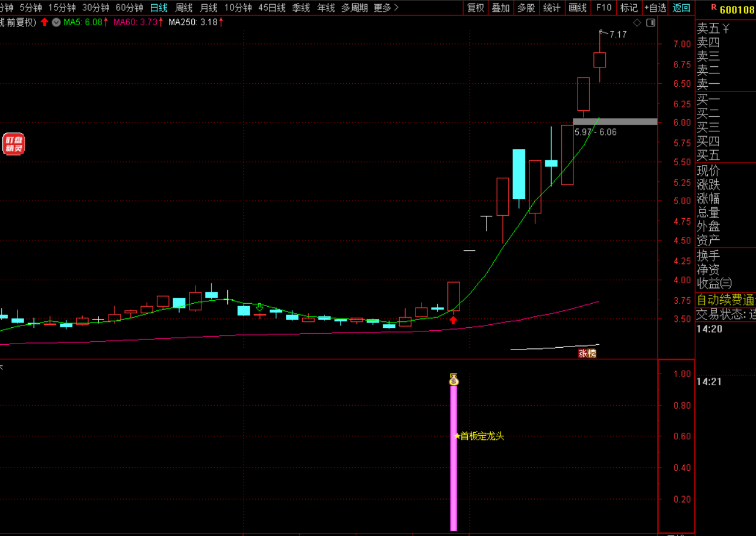Toggle the side panel layout icon
Screen dimensions: 756x536
650,22
